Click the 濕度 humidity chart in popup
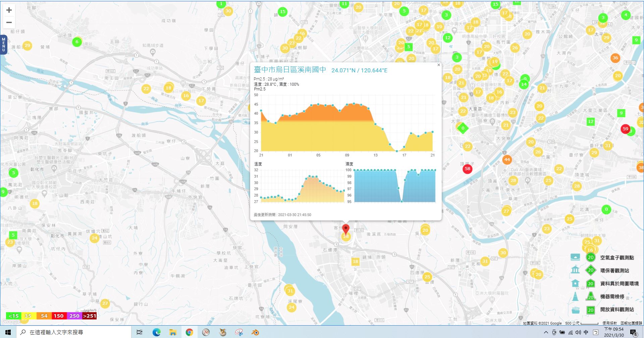This screenshot has width=644, height=338. (x=395, y=186)
